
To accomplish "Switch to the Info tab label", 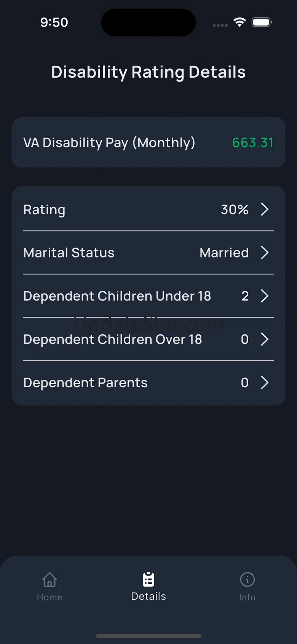I will click(x=247, y=597).
